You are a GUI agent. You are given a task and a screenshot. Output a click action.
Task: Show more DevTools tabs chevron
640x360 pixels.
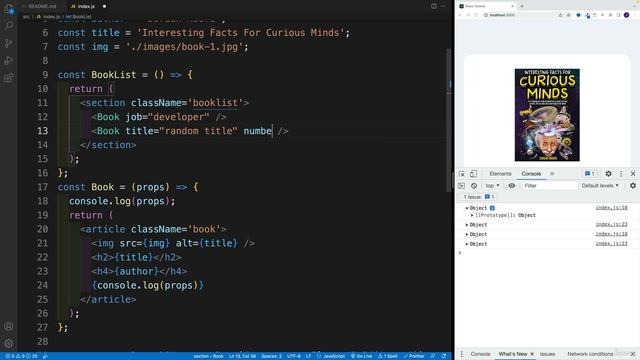click(x=552, y=174)
